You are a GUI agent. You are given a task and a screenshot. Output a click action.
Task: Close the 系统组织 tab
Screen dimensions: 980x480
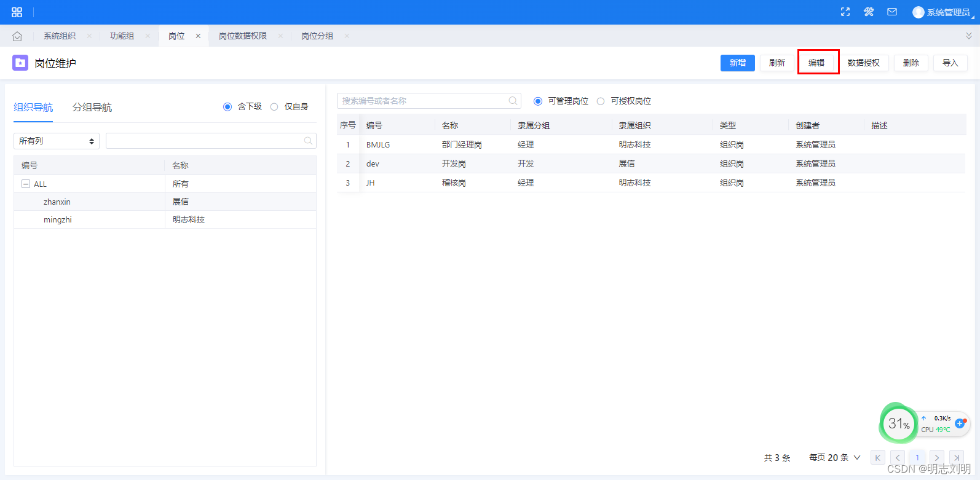[x=89, y=36]
